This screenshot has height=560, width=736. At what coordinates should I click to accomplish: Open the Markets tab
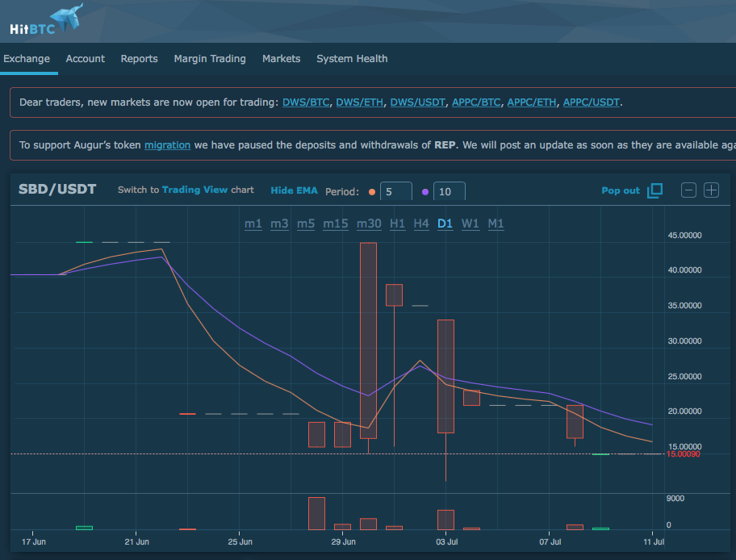[x=281, y=59]
